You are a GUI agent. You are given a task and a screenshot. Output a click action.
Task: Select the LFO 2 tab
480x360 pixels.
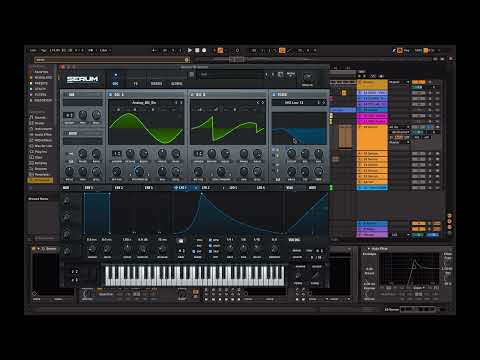click(x=206, y=188)
